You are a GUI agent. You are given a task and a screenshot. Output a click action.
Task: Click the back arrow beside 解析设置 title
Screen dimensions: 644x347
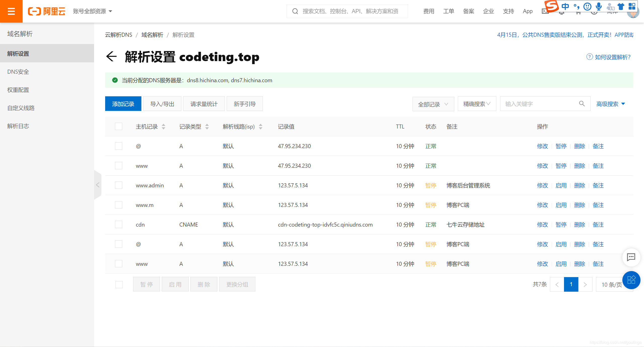tap(111, 56)
